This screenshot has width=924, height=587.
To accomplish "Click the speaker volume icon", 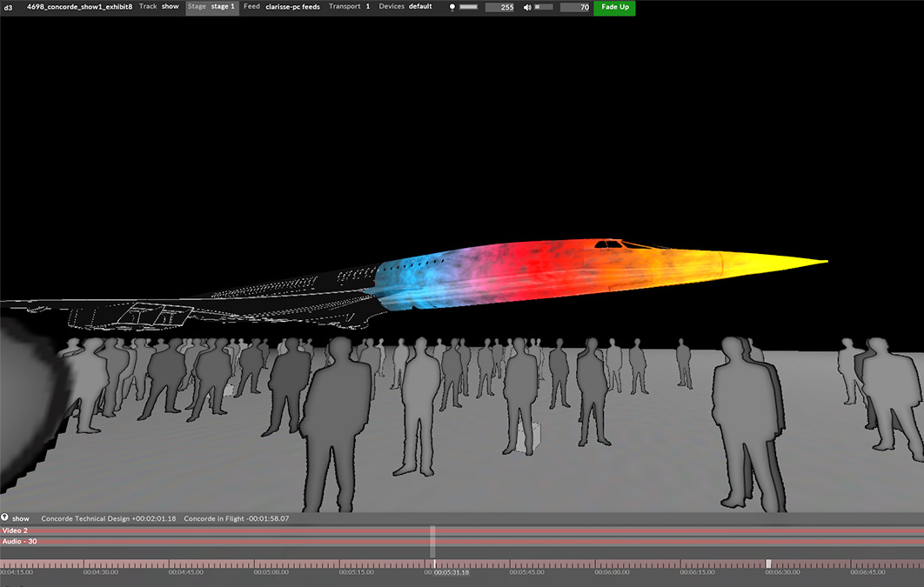I will click(527, 7).
